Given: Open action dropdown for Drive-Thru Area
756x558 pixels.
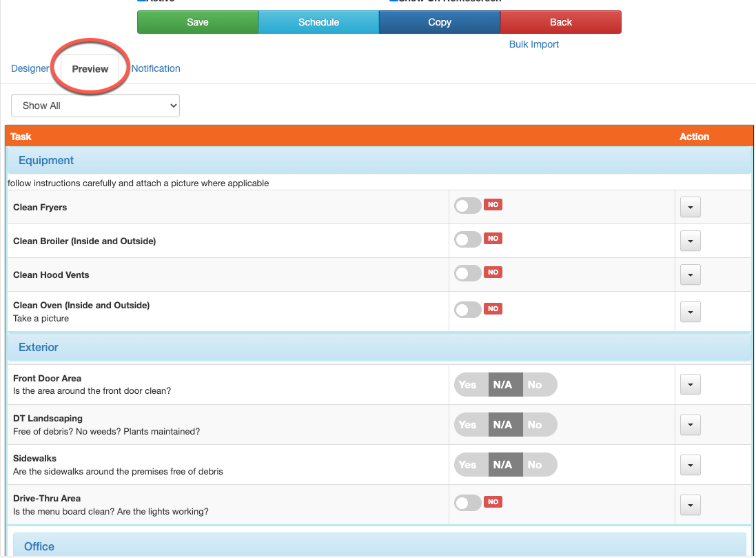Looking at the screenshot, I should pyautogui.click(x=690, y=505).
